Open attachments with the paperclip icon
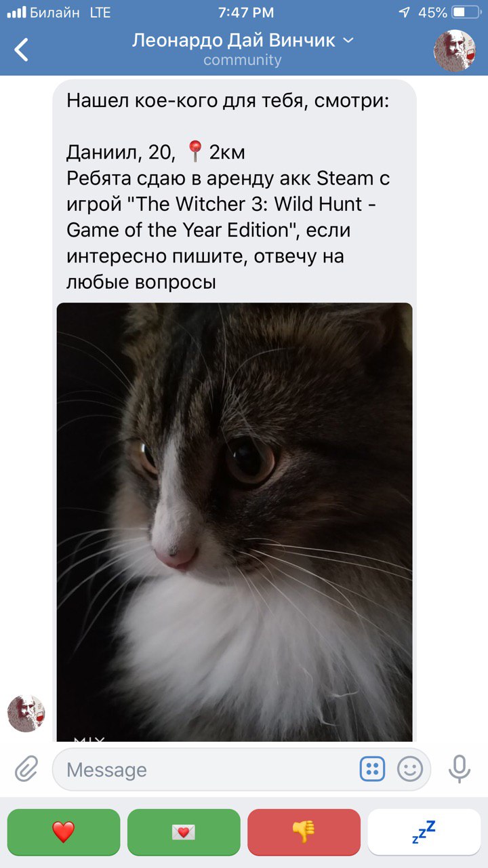 tap(26, 770)
